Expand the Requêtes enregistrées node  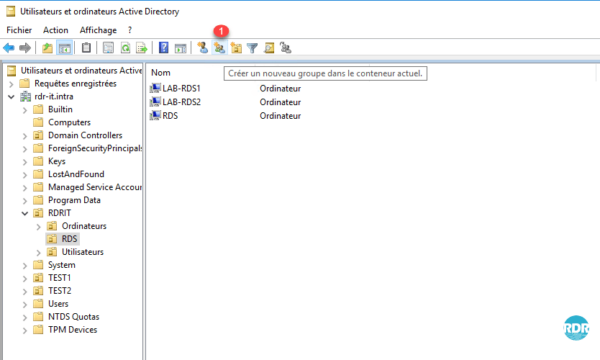coord(11,84)
